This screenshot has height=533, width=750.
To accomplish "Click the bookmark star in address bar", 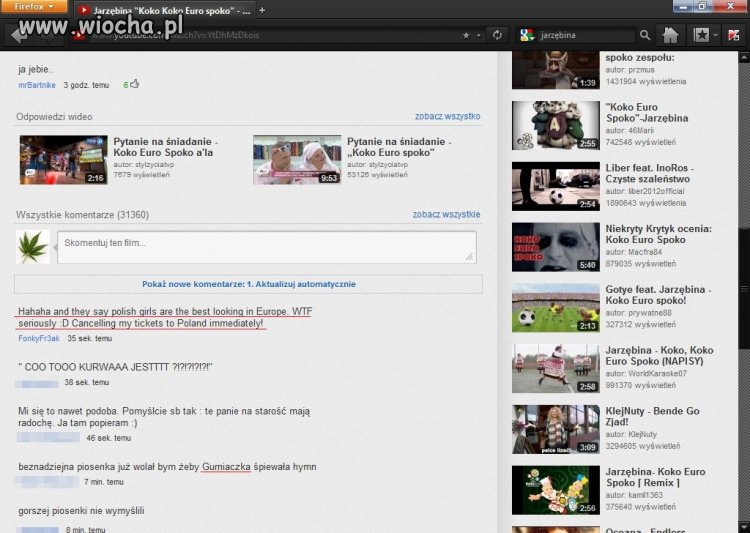I will (466, 35).
